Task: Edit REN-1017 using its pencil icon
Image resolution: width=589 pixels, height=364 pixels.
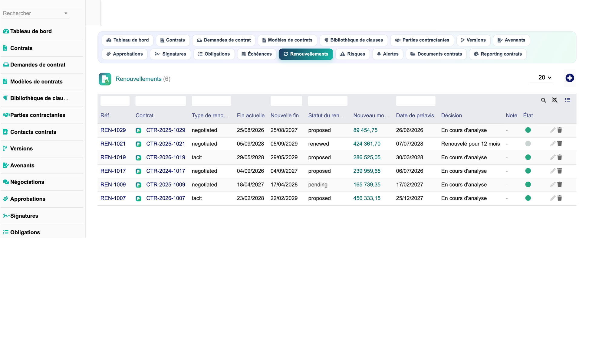Action: tap(553, 171)
